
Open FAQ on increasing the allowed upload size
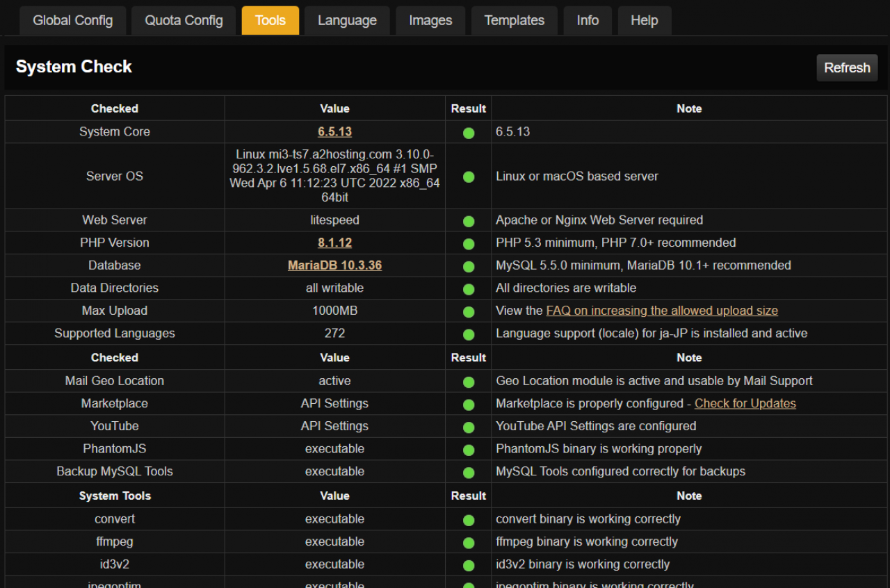point(662,311)
